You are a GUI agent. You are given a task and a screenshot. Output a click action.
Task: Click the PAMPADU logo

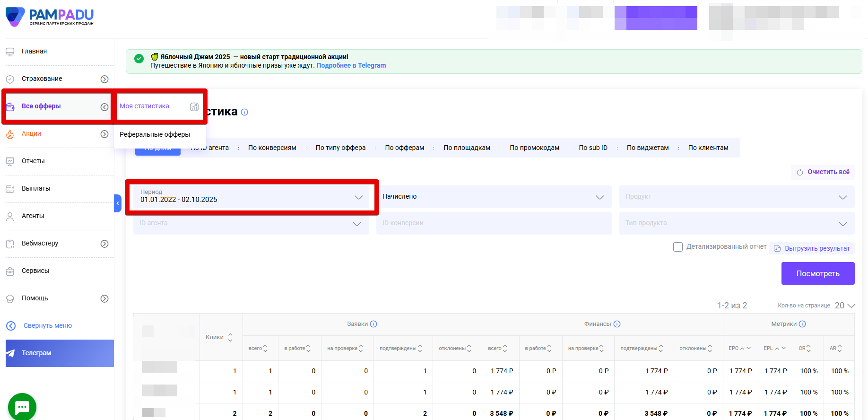pyautogui.click(x=50, y=17)
